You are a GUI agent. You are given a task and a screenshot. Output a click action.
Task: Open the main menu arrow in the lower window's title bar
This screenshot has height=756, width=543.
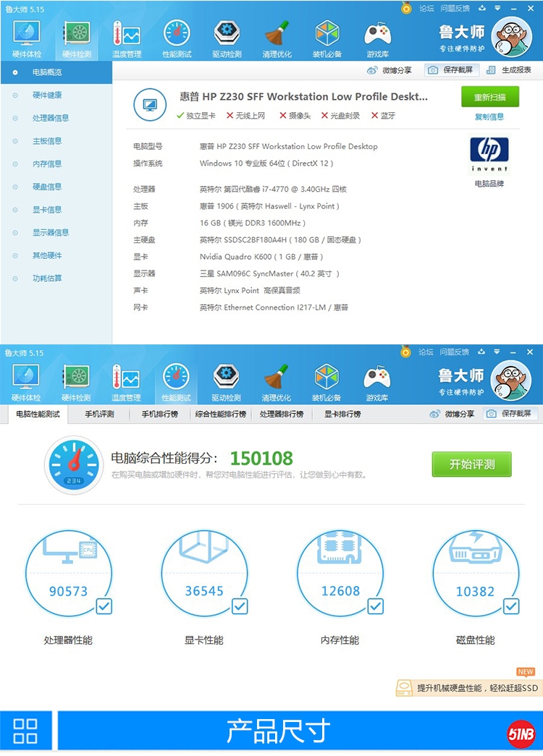pos(497,352)
